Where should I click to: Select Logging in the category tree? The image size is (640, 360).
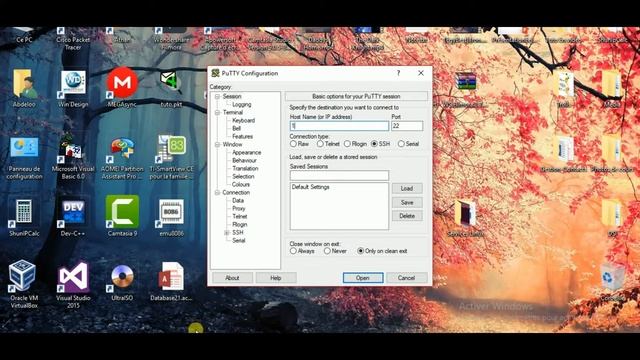tap(242, 104)
